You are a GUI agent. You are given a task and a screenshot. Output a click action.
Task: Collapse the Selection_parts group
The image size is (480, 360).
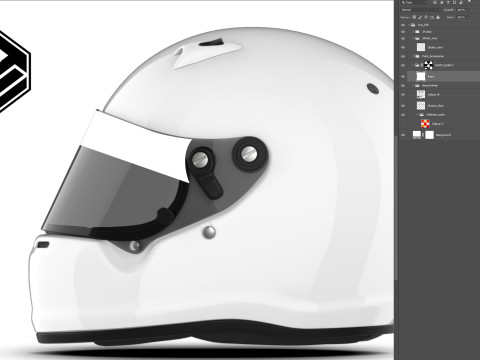pyautogui.click(x=418, y=115)
